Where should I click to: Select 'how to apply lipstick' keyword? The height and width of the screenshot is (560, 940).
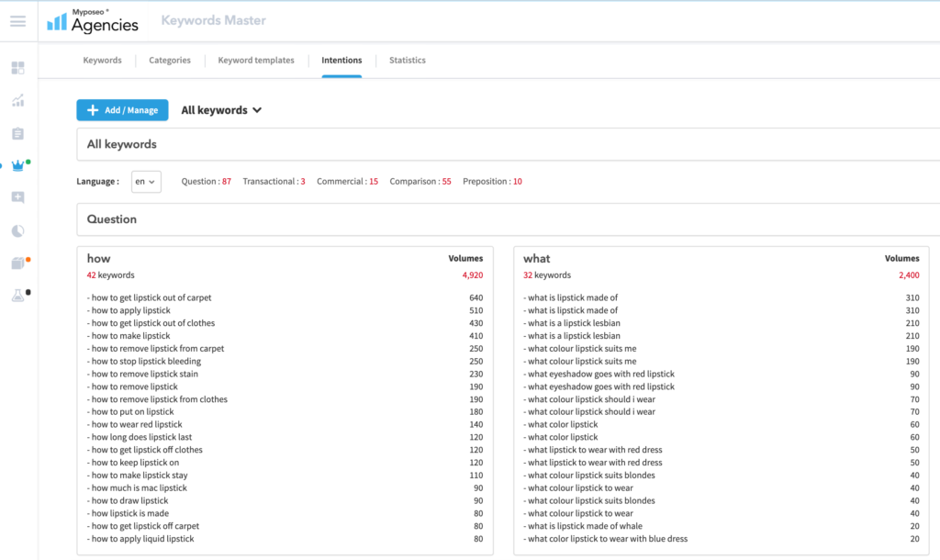pyautogui.click(x=129, y=310)
